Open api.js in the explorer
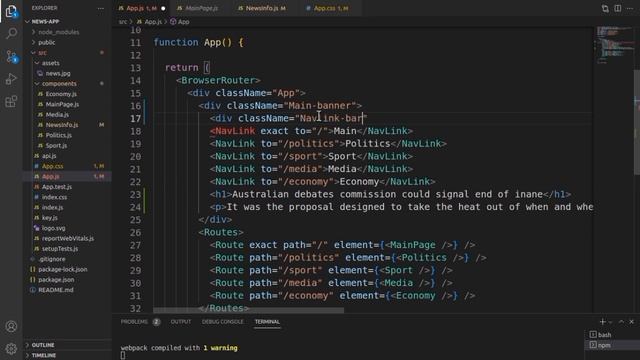Image resolution: width=640 pixels, height=360 pixels. pos(49,156)
